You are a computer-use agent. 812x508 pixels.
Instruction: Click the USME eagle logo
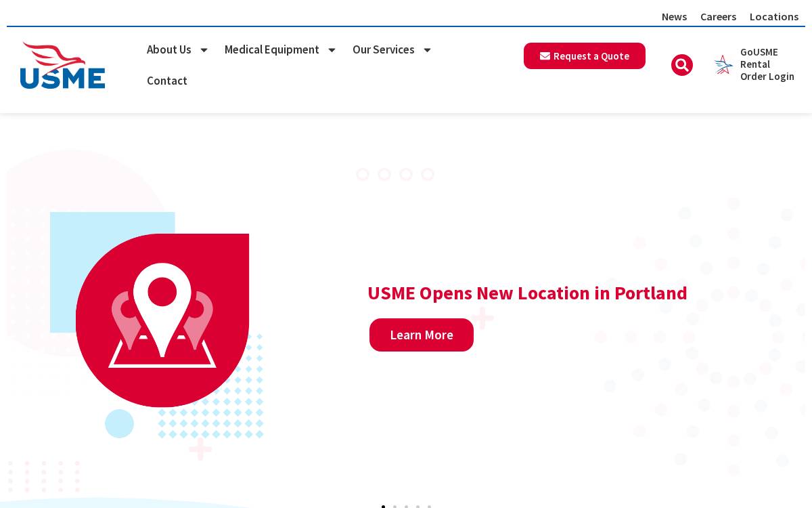[63, 65]
